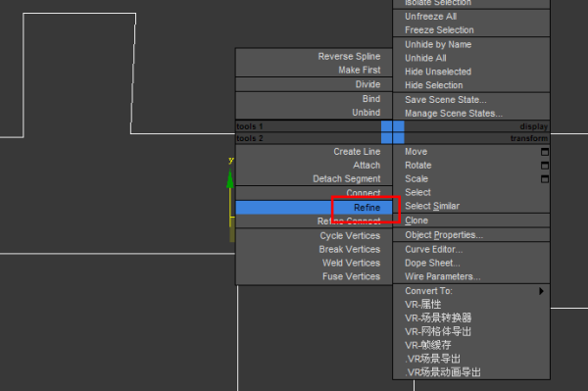Click the display quad label
Image resolution: width=588 pixels, height=391 pixels.
pos(534,126)
